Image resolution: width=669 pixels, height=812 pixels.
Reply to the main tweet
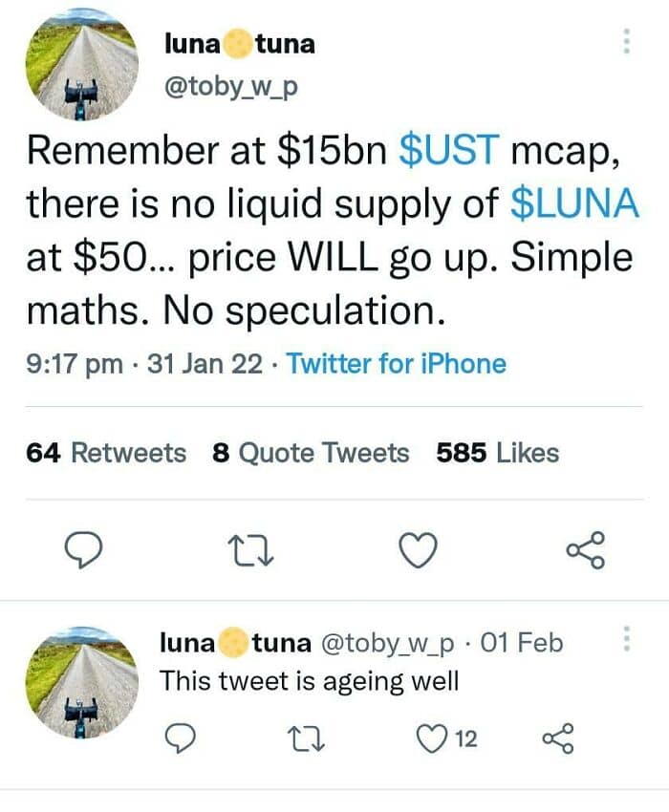84,549
